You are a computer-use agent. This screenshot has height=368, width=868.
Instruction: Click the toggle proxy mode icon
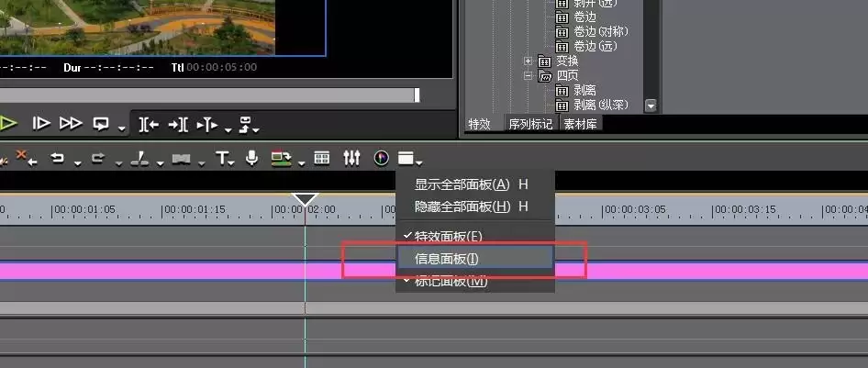pyautogui.click(x=282, y=159)
